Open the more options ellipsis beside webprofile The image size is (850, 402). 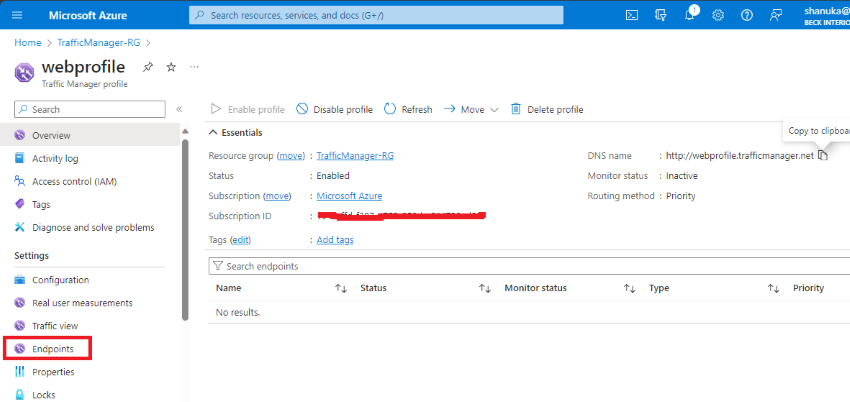[195, 67]
